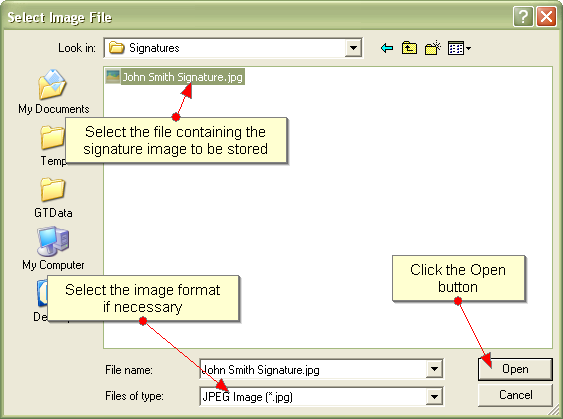This screenshot has width=563, height=419.
Task: Click the Help question mark button
Action: (523, 17)
